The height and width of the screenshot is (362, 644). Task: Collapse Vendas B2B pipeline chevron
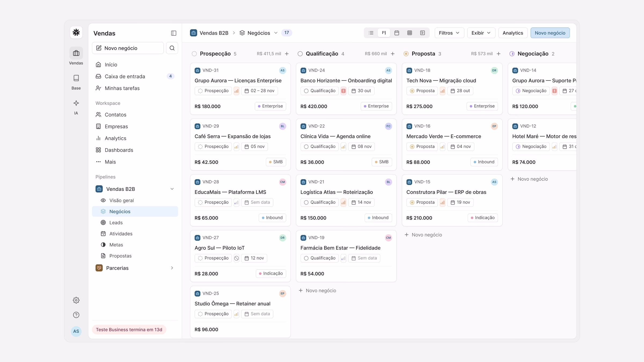pyautogui.click(x=172, y=189)
